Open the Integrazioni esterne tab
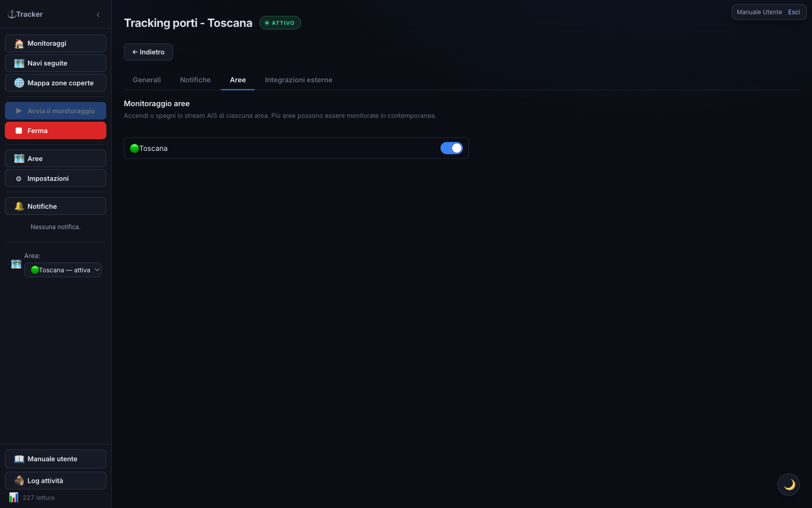Screen dimensions: 812x508 click(298, 80)
